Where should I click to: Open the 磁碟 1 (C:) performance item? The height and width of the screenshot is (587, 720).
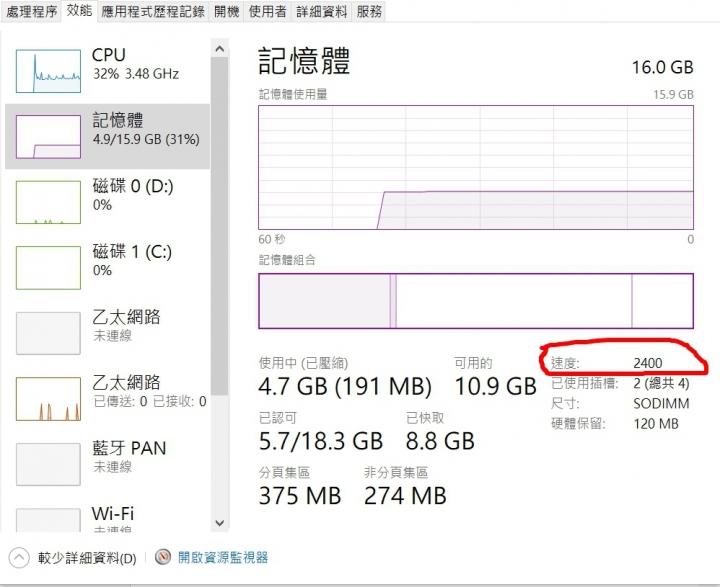click(107, 268)
